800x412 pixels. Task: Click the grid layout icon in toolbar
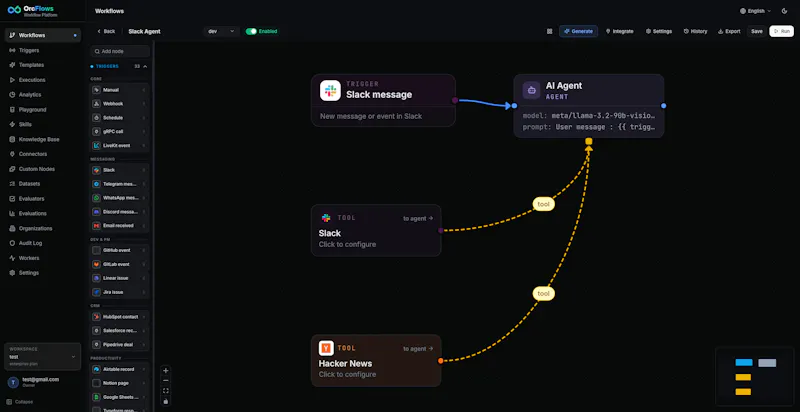pyautogui.click(x=549, y=31)
